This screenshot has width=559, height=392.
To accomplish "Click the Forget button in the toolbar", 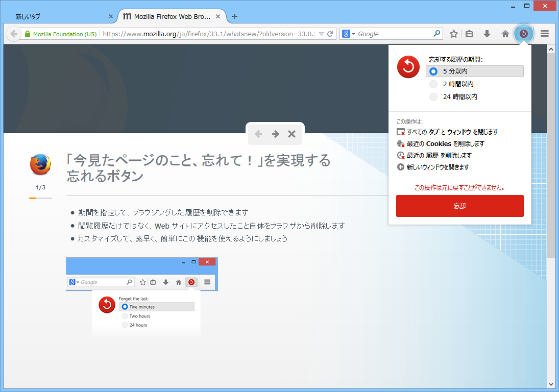I will point(523,33).
